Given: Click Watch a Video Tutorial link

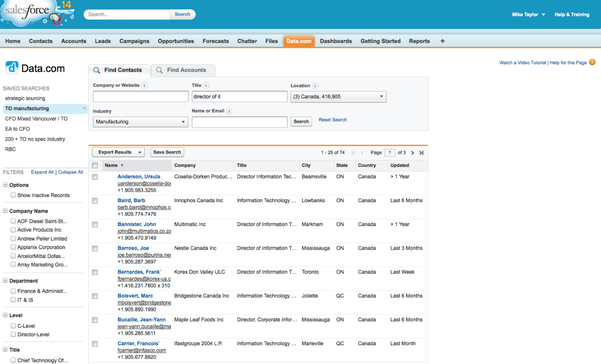Looking at the screenshot, I should pyautogui.click(x=523, y=63).
